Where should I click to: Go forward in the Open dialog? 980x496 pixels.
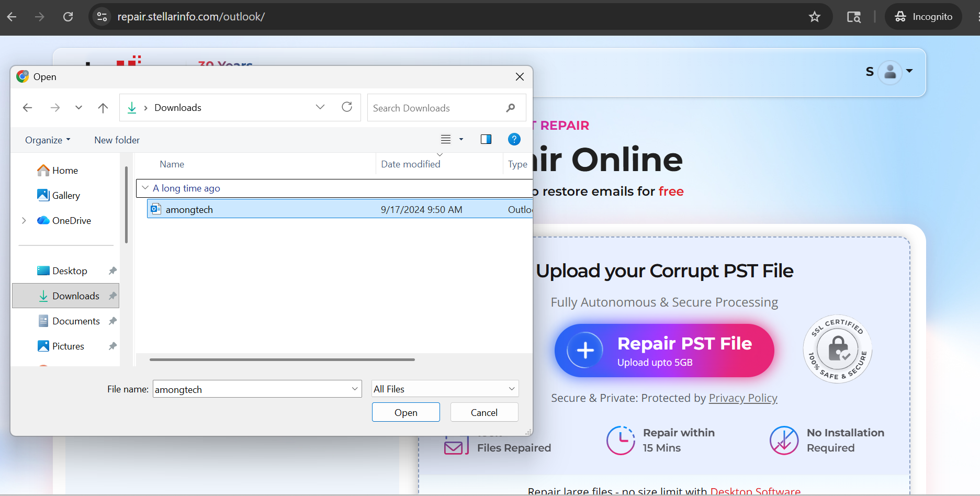click(x=54, y=108)
